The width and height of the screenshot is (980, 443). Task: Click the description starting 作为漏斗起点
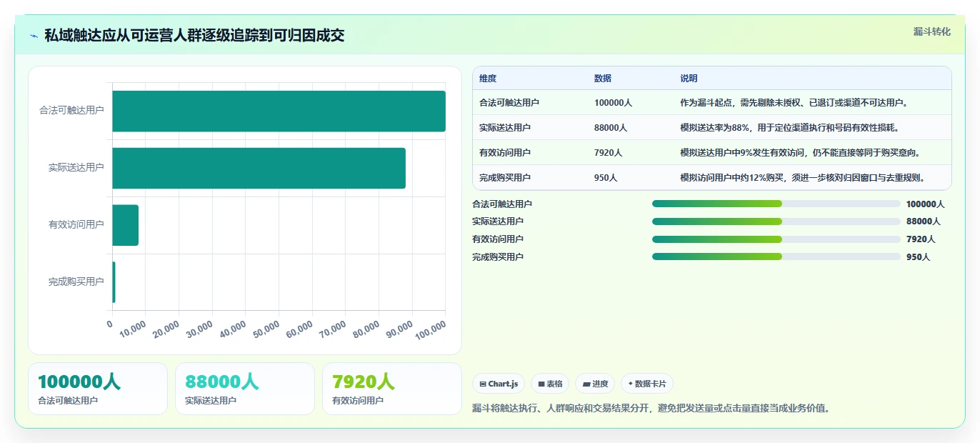point(794,103)
